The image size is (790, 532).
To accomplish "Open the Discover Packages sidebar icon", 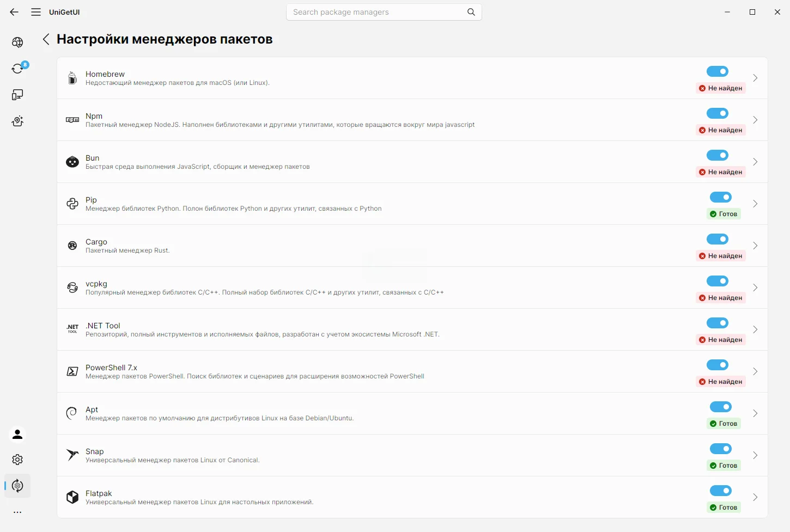I will point(17,42).
